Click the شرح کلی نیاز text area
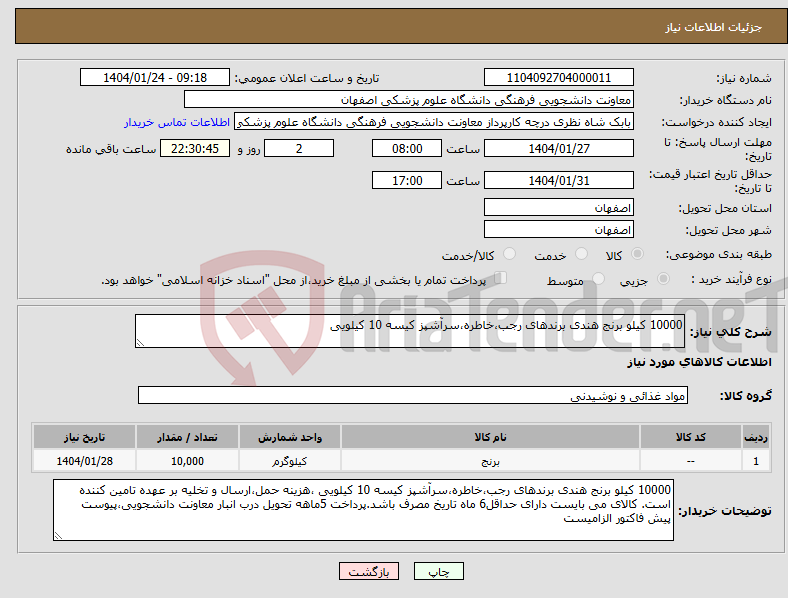Screen dimensions: 788x598 pyautogui.click(x=410, y=331)
